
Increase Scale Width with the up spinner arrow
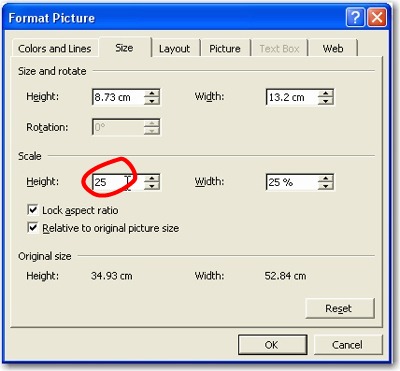(326, 178)
